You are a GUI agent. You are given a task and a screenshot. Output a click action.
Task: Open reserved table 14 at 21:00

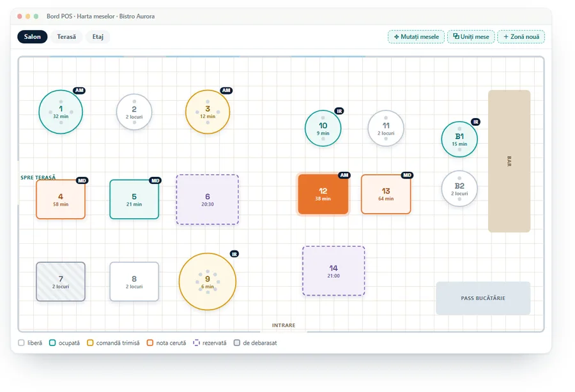pyautogui.click(x=333, y=271)
